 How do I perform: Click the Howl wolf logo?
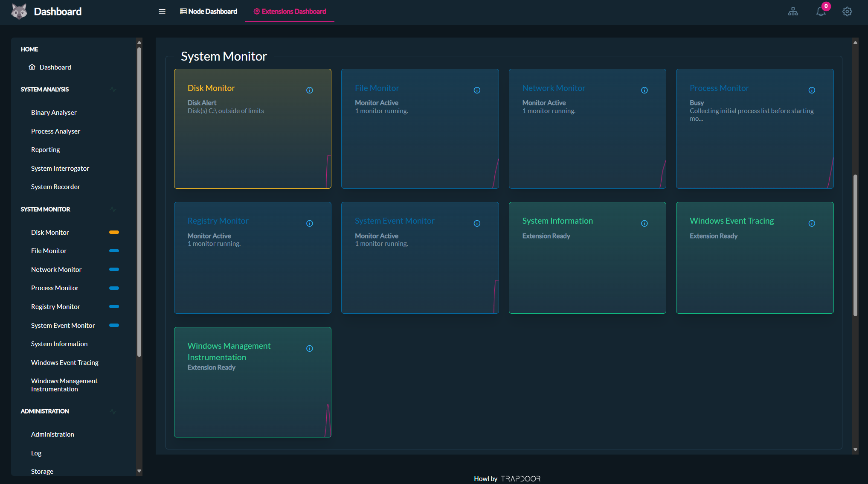pos(19,12)
